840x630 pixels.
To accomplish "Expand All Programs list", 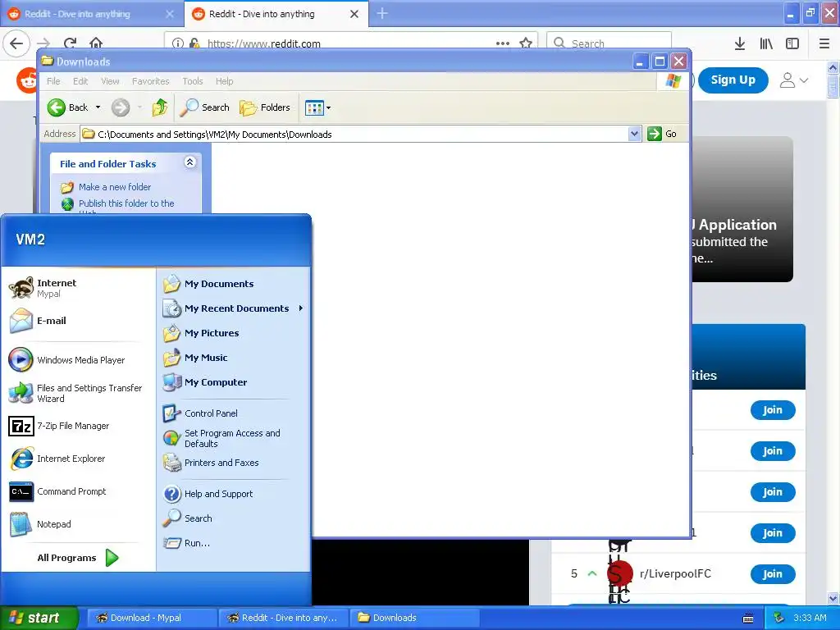I will [x=78, y=558].
